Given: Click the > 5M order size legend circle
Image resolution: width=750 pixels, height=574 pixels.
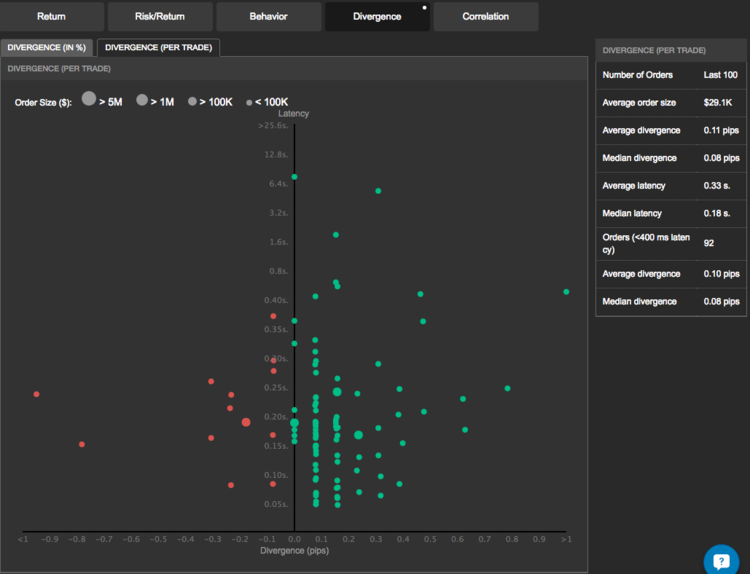Looking at the screenshot, I should [89, 99].
